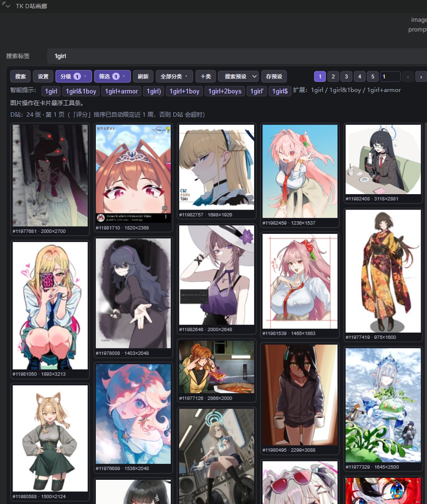Click the D站 24 张 status text
Screen dimensions: 427x504
(x=107, y=115)
